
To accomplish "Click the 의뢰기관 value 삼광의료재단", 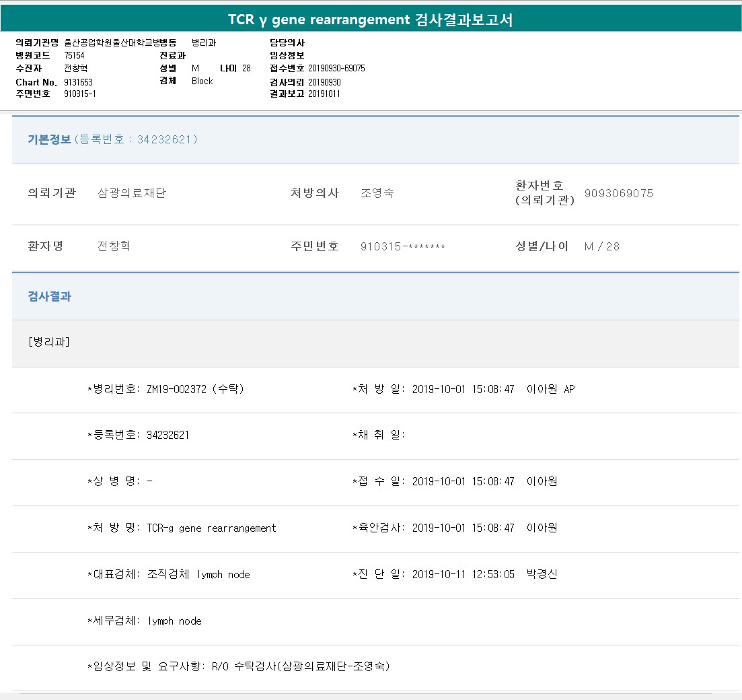I will [x=132, y=193].
